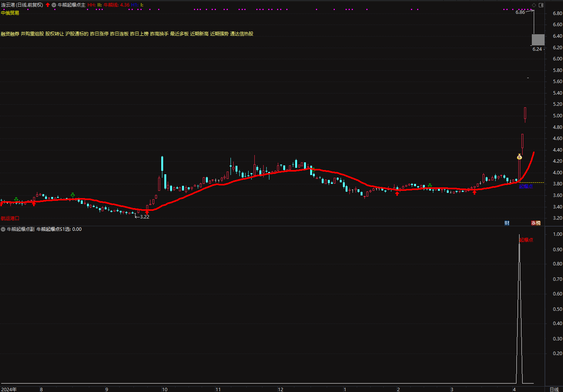Open the 昨高换手 tag
Viewport: 563px width, 392px height.
click(x=159, y=34)
